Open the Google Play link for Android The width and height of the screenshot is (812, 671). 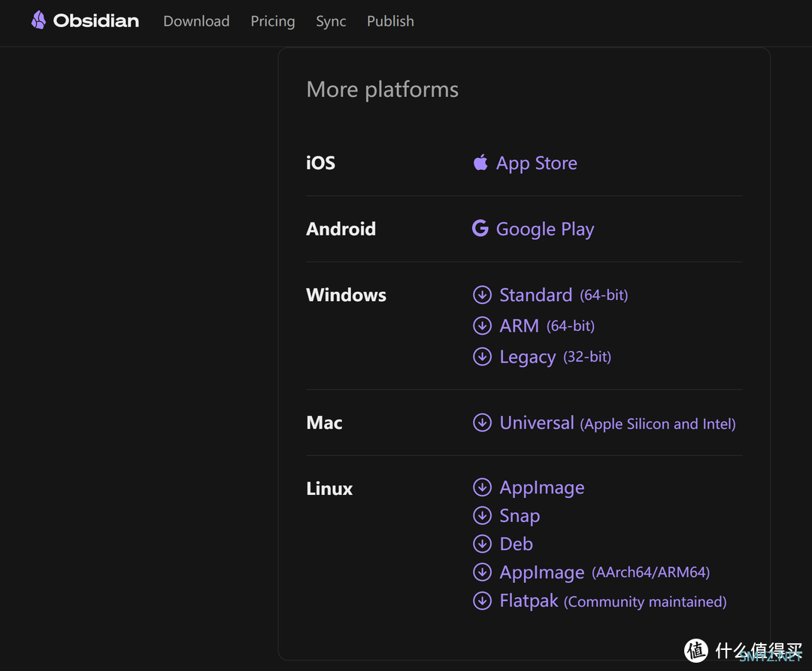(545, 229)
